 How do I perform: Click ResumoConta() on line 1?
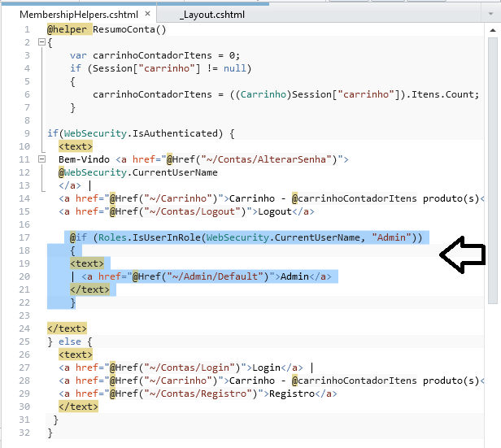129,29
